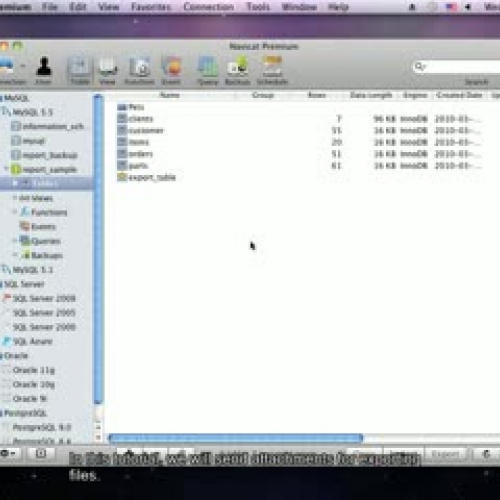Screen dimensions: 500x500
Task: Open the Edit menu
Action: click(78, 7)
